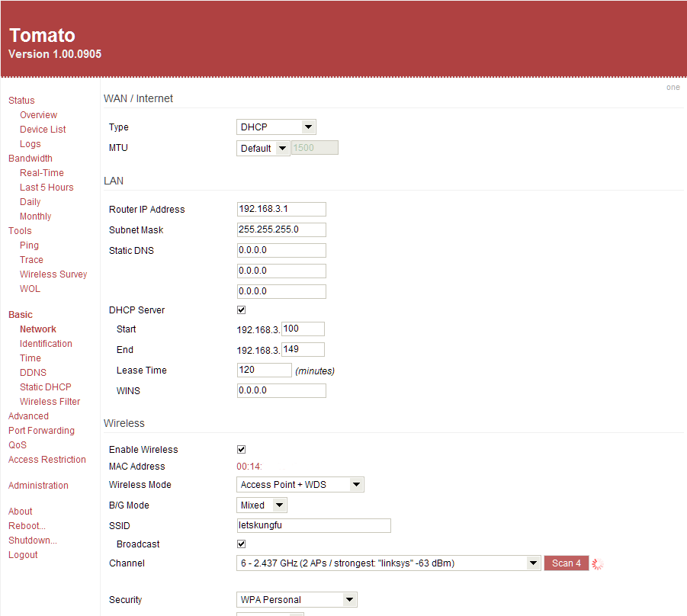Image resolution: width=687 pixels, height=616 pixels.
Task: Click the Scan 4 button
Action: (566, 563)
